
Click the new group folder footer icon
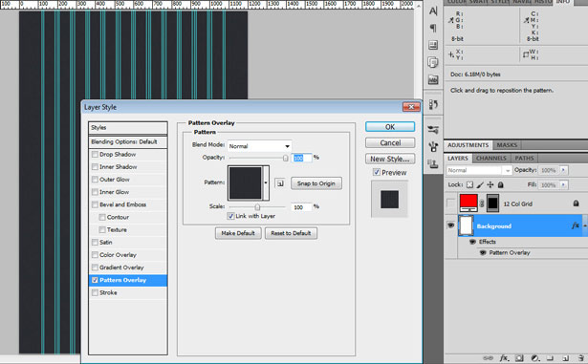coord(550,358)
